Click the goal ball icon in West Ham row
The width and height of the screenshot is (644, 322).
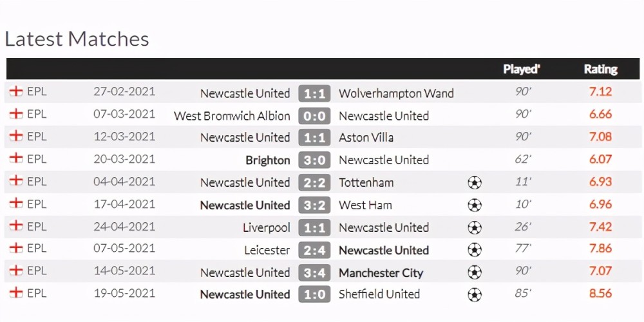(x=475, y=205)
